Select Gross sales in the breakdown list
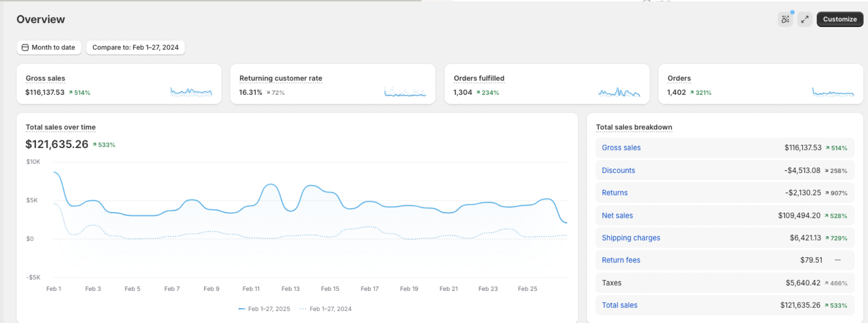 point(621,148)
